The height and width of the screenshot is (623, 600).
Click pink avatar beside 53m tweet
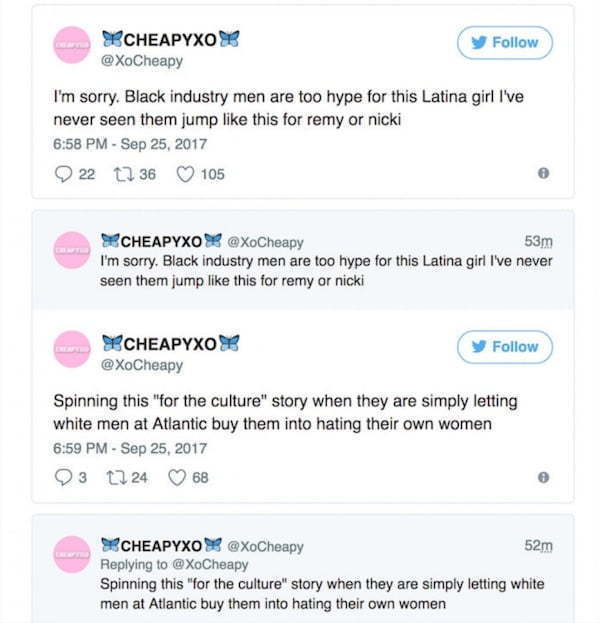coord(72,250)
